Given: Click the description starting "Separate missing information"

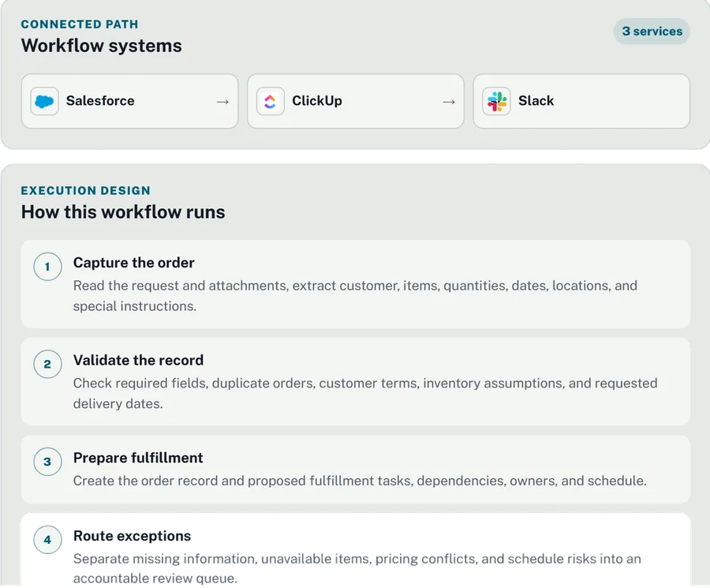Looking at the screenshot, I should (x=357, y=568).
